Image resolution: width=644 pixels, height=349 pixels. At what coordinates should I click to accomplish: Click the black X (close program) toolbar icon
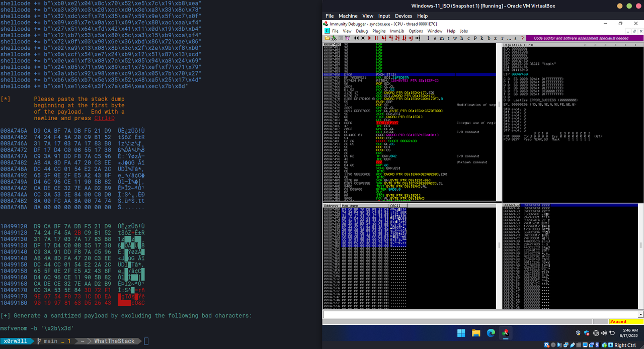[363, 38]
